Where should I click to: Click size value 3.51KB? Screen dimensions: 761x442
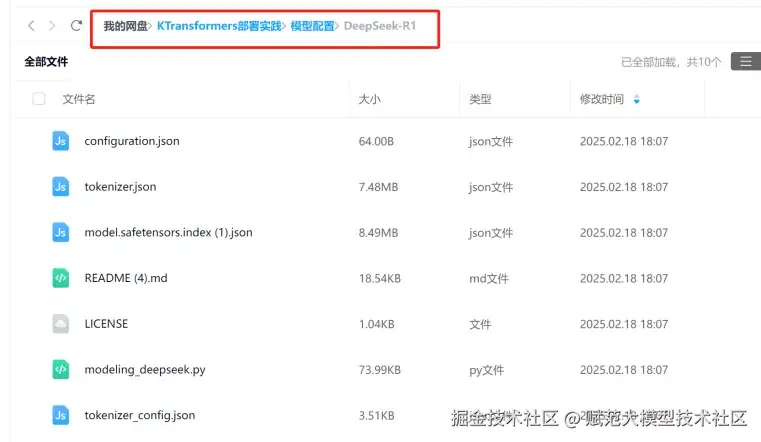tap(376, 415)
